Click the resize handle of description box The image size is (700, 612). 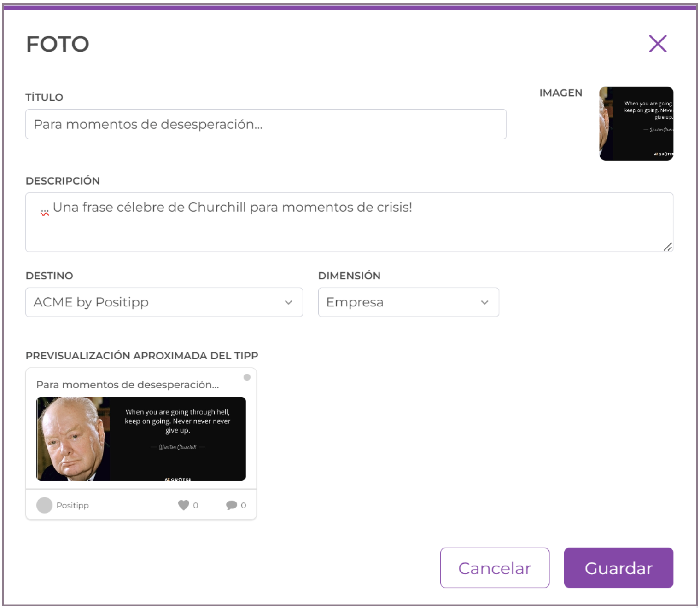pos(668,247)
